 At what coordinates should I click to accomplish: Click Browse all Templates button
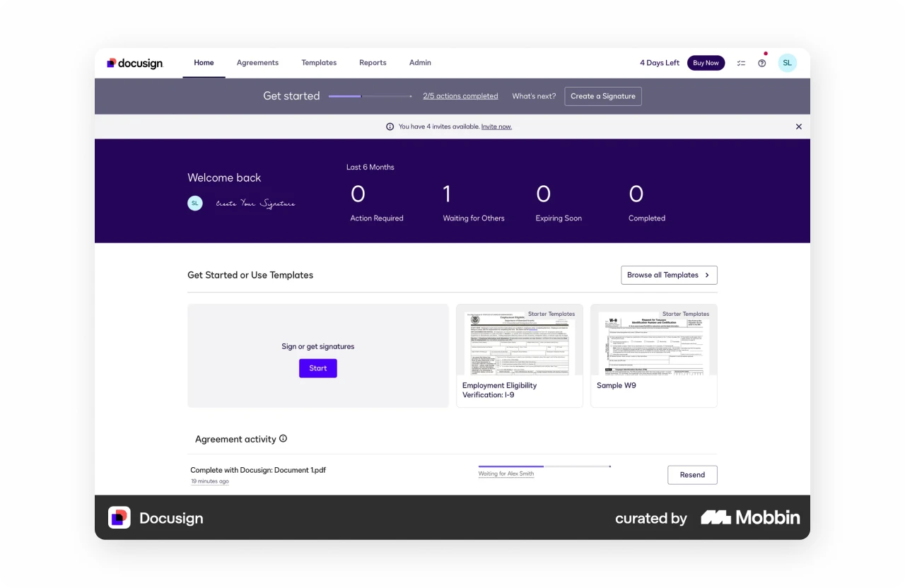coord(669,275)
